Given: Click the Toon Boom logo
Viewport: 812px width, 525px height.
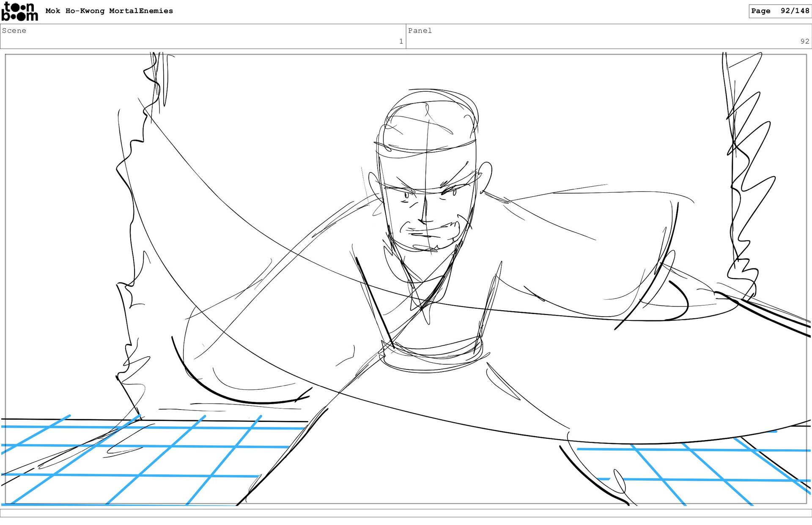Looking at the screenshot, I should point(19,12).
